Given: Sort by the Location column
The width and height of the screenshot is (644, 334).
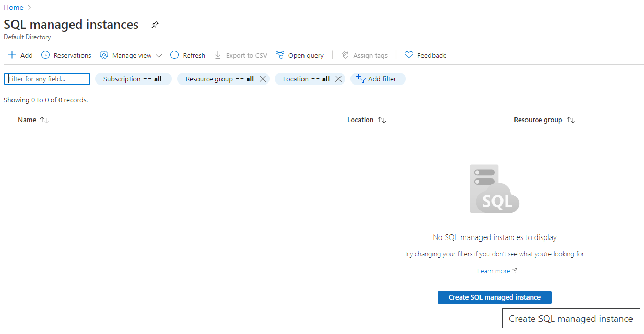Looking at the screenshot, I should [x=367, y=120].
